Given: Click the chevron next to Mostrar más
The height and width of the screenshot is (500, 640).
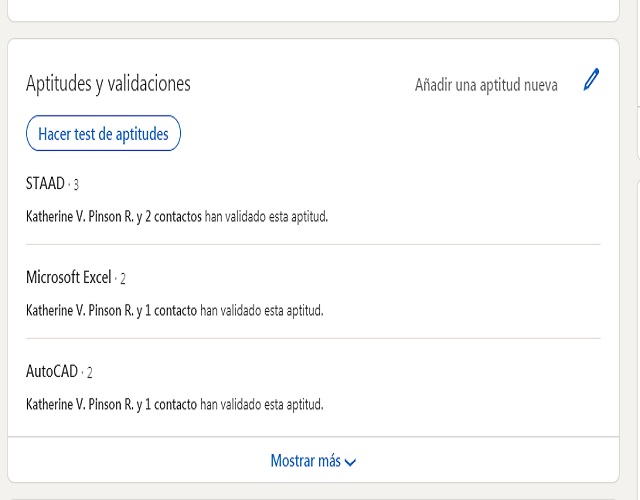Looking at the screenshot, I should tap(351, 462).
